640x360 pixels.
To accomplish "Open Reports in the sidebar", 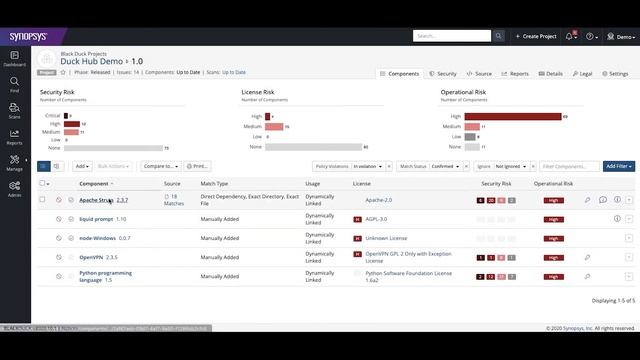I will pyautogui.click(x=15, y=137).
